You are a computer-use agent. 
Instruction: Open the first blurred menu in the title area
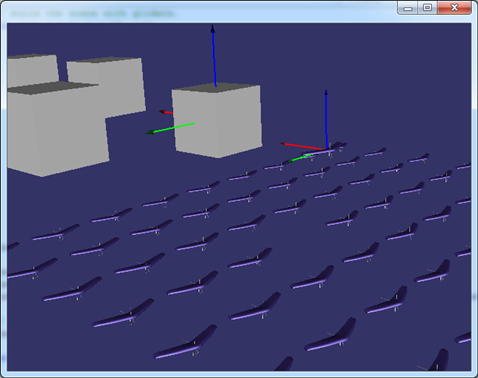(25, 14)
